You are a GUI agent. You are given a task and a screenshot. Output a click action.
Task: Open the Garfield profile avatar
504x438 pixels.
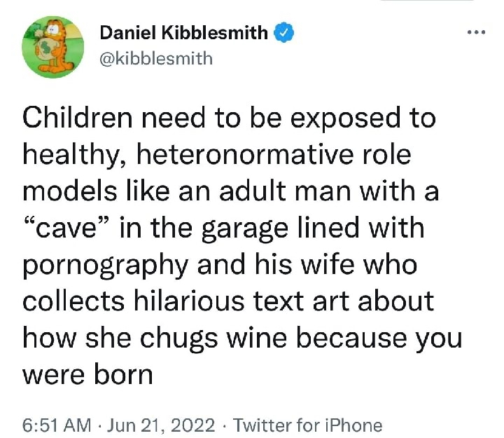coord(49,47)
